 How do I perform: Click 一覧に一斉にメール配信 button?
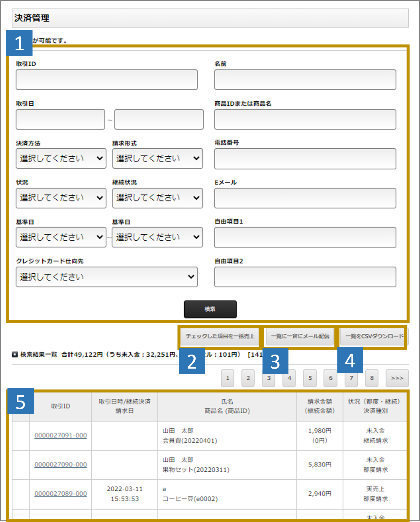(300, 336)
